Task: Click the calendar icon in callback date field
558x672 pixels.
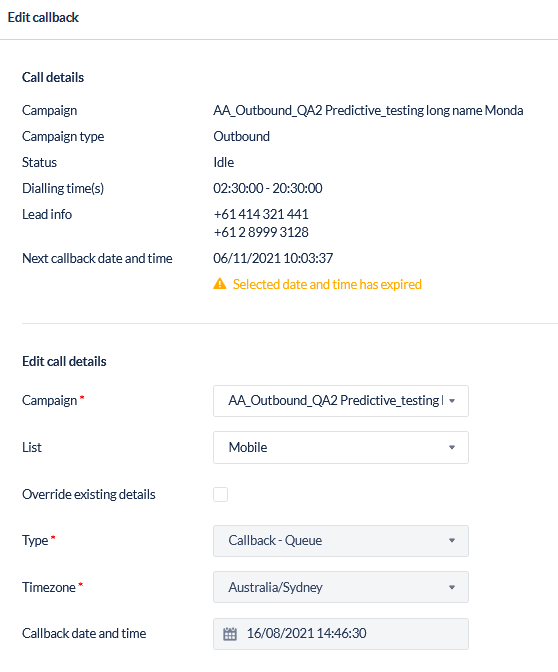Action: 230,634
